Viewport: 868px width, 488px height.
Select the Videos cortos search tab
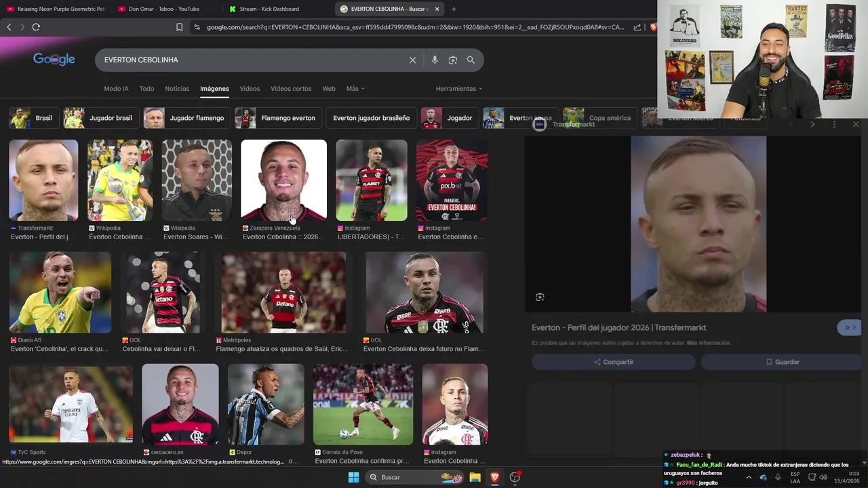coord(291,89)
